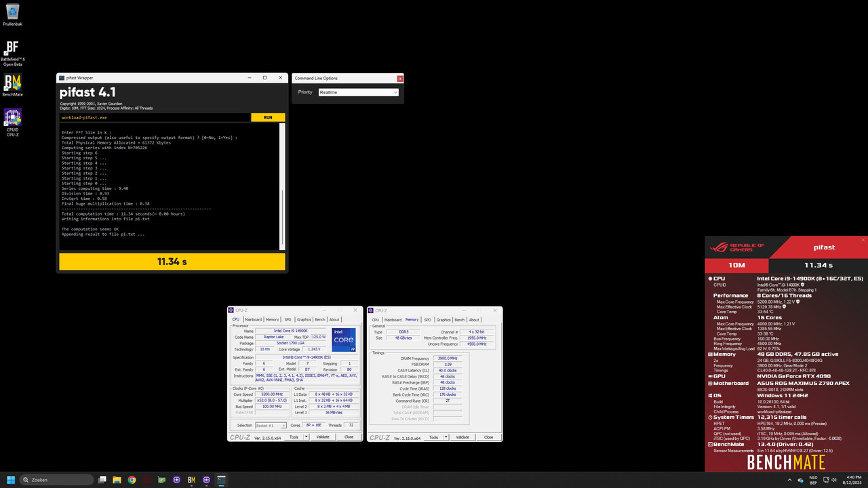The image size is (868, 488).
Task: Open File Explorer from the taskbar
Action: [x=117, y=480]
